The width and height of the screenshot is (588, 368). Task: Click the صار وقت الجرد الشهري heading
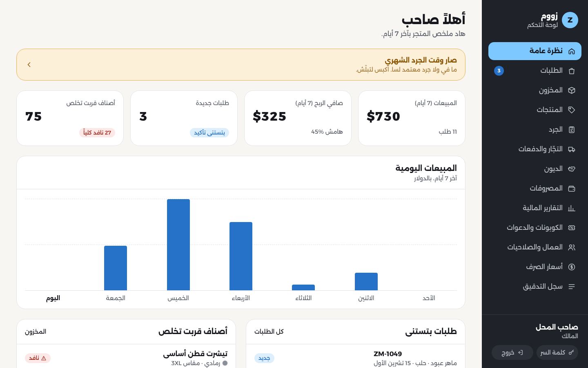click(421, 61)
